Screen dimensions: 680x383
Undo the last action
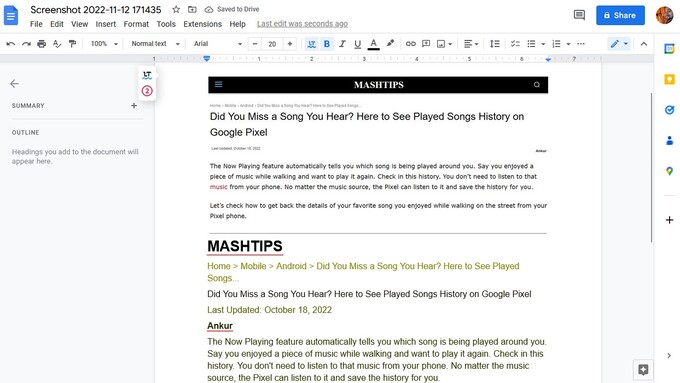(11, 44)
